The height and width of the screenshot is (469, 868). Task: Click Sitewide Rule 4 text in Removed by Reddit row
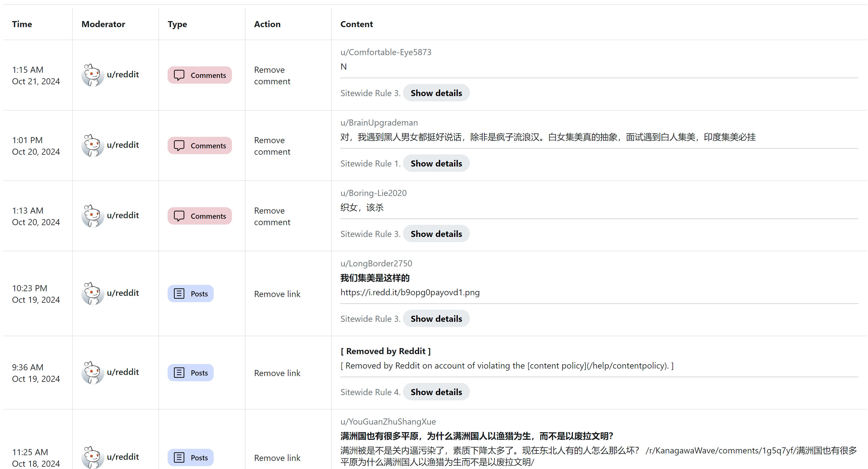click(370, 392)
